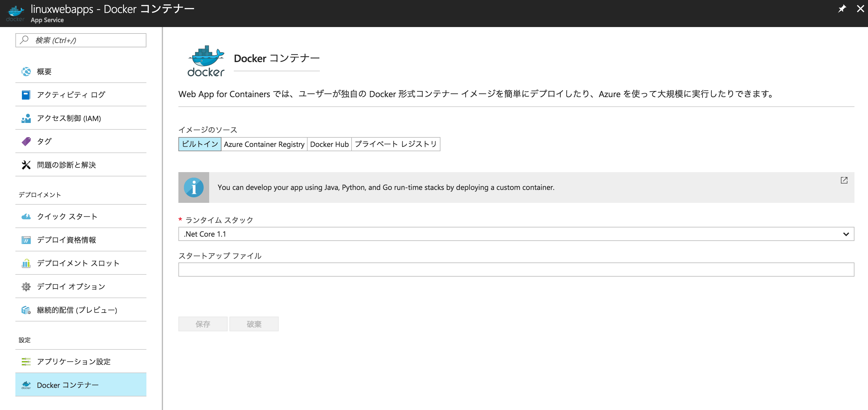Open アクセス制御 (IAM) menu item
Image resolution: width=868 pixels, height=410 pixels.
pyautogui.click(x=81, y=118)
